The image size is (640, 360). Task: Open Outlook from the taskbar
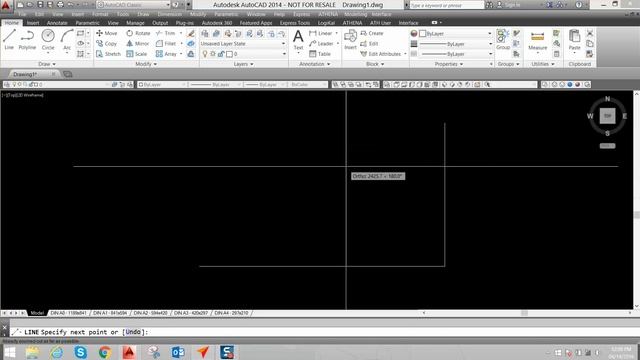[178, 352]
